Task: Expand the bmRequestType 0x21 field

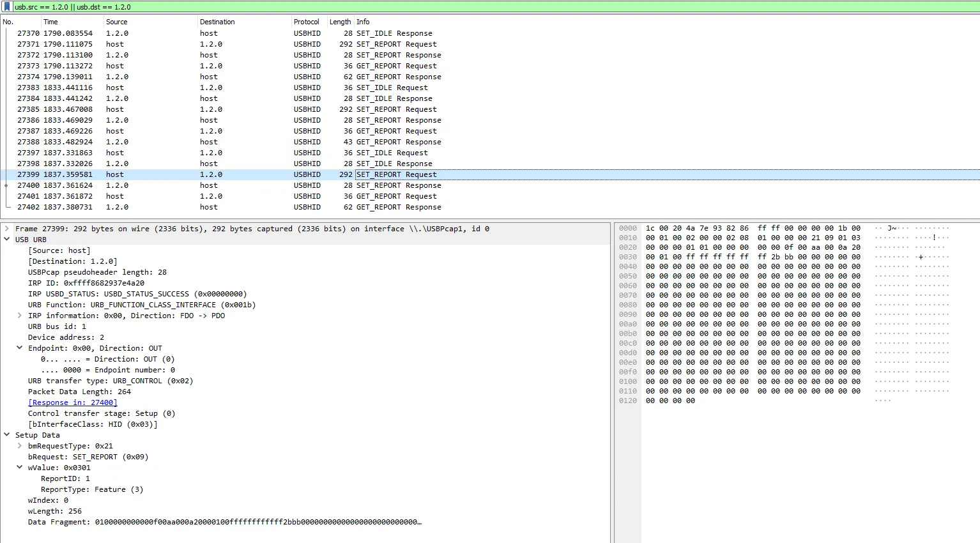Action: 20,446
